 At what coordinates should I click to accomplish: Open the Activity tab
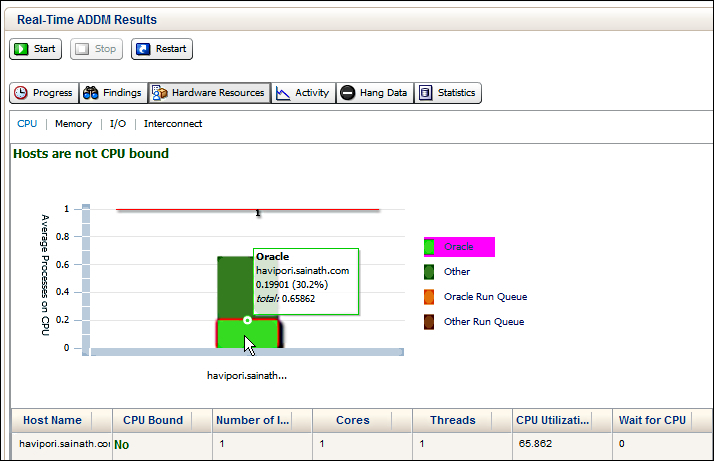304,93
